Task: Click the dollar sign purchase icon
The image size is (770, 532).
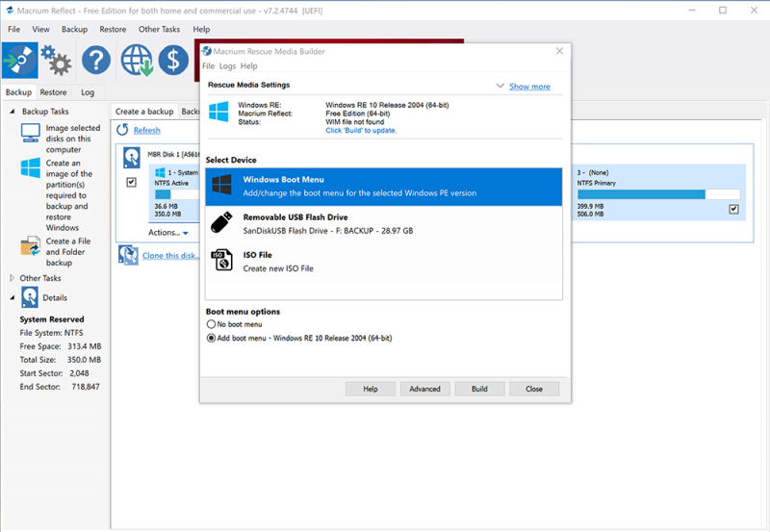Action: tap(173, 61)
